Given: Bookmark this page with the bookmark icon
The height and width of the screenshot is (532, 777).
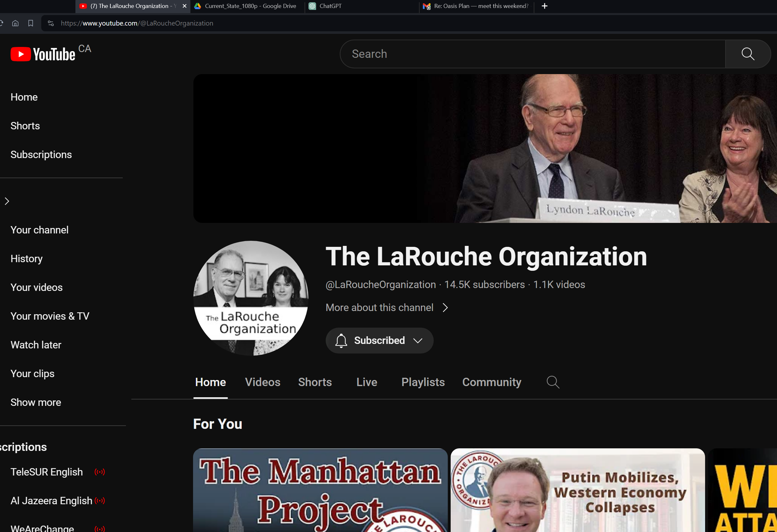Looking at the screenshot, I should point(31,23).
